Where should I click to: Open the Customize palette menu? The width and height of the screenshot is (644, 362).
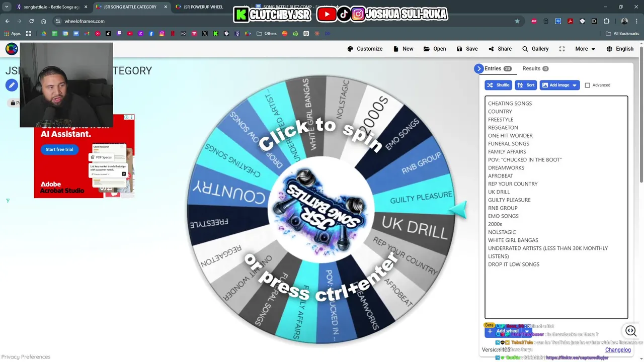pyautogui.click(x=365, y=49)
